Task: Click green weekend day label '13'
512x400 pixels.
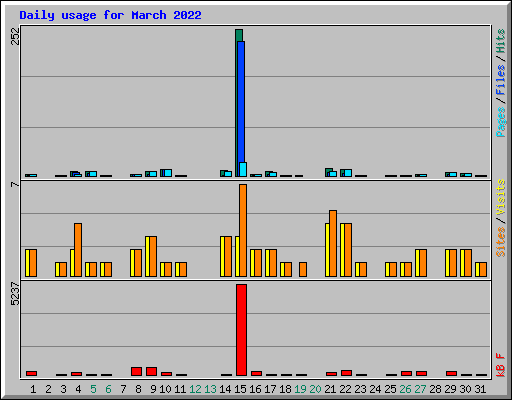Action: (x=210, y=389)
